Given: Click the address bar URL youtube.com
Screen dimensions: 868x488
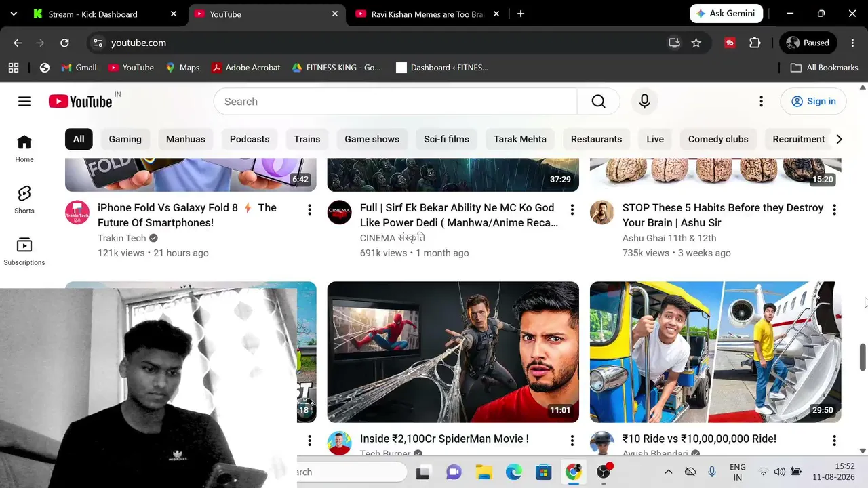Looking at the screenshot, I should coord(138,43).
